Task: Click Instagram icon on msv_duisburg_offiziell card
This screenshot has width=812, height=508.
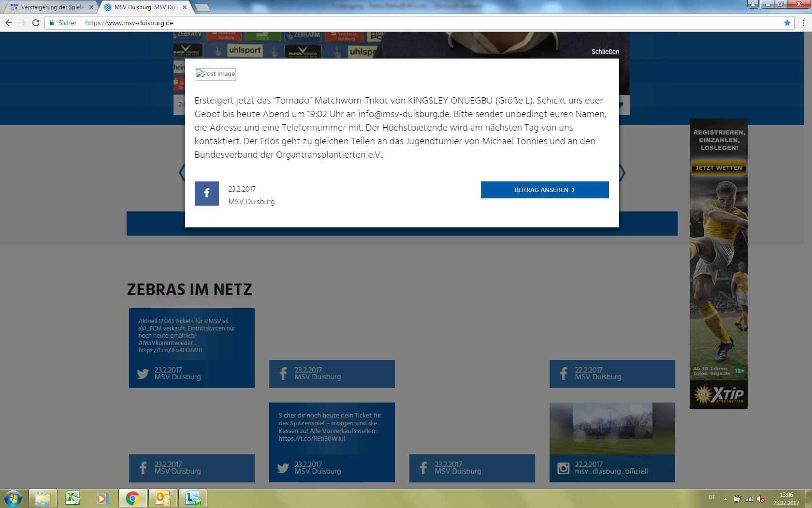Action: (564, 468)
